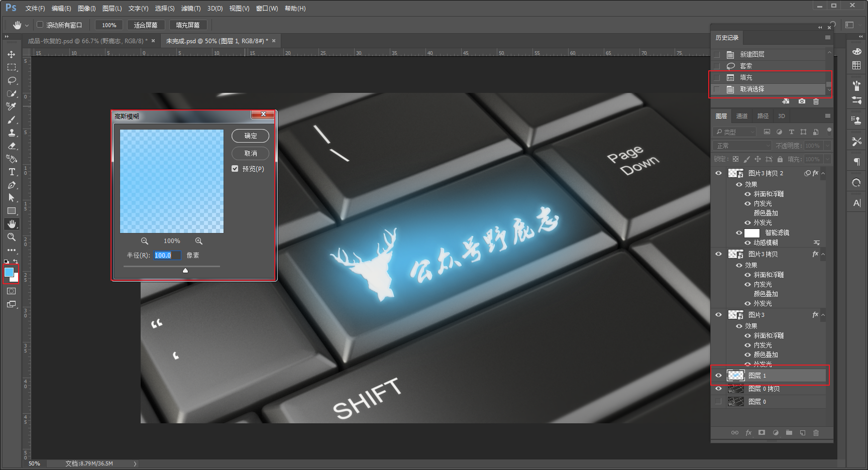This screenshot has height=470, width=868.
Task: Switch to 通道 tab
Action: (742, 116)
